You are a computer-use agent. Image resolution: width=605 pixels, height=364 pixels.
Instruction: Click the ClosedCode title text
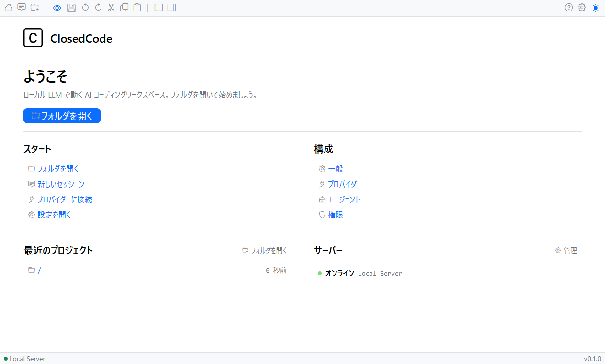pyautogui.click(x=81, y=39)
